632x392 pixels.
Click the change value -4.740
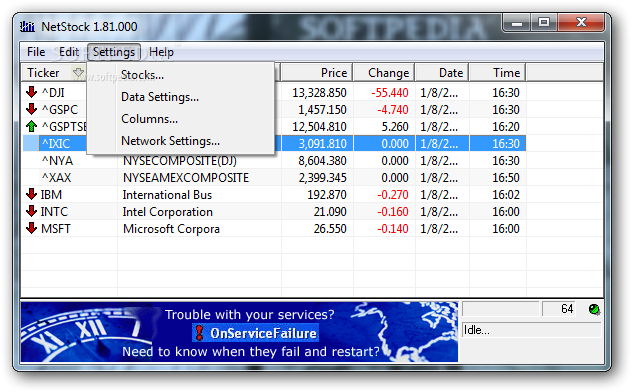click(393, 110)
